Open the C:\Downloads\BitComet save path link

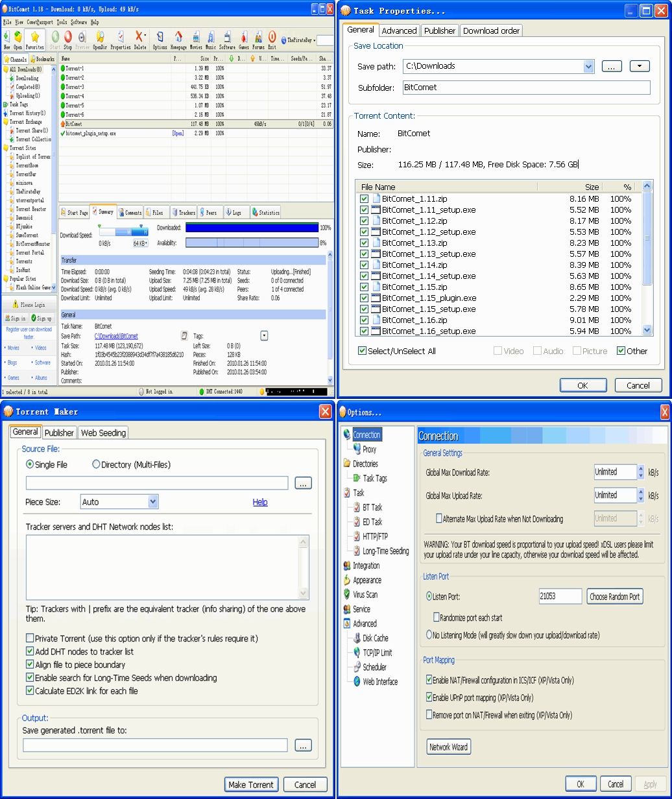(116, 336)
